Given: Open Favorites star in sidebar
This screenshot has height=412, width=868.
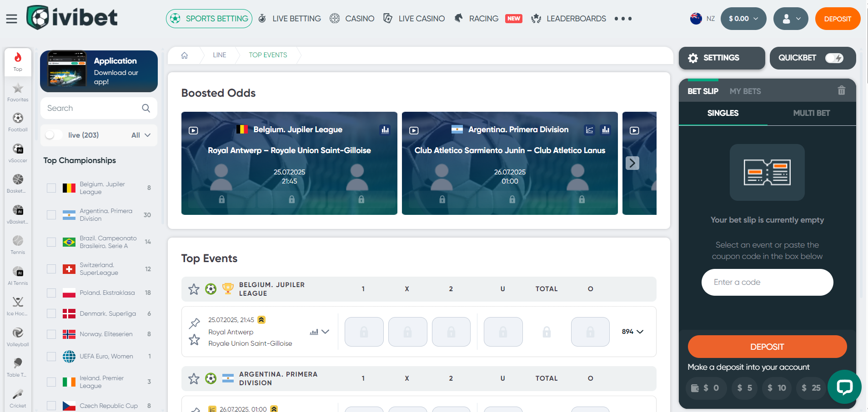Looking at the screenshot, I should [x=18, y=92].
